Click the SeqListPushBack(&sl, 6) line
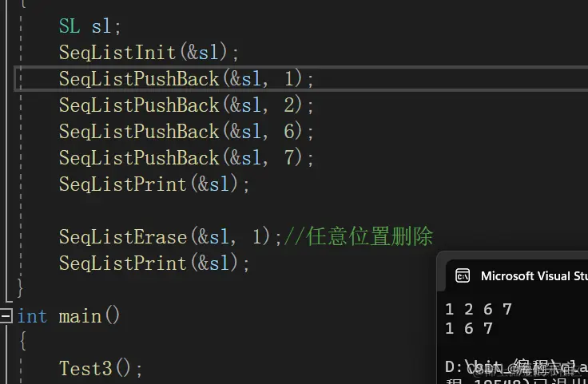This screenshot has width=588, height=384. 186,132
